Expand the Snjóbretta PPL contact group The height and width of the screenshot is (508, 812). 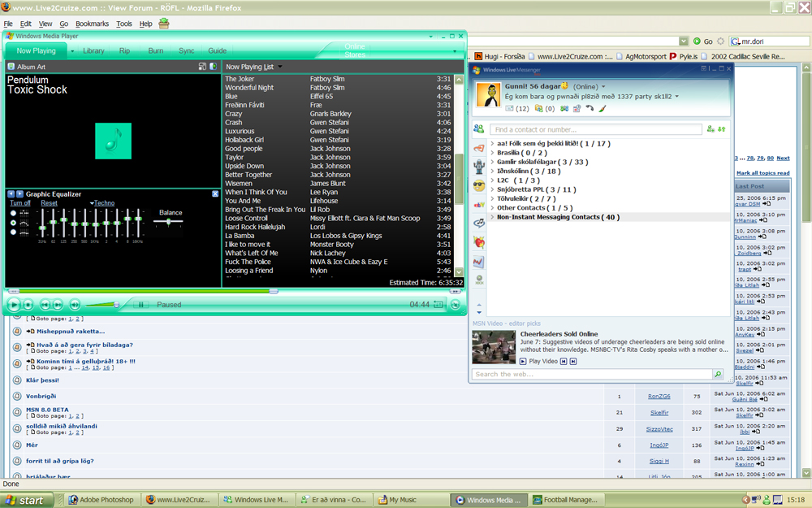tap(493, 189)
